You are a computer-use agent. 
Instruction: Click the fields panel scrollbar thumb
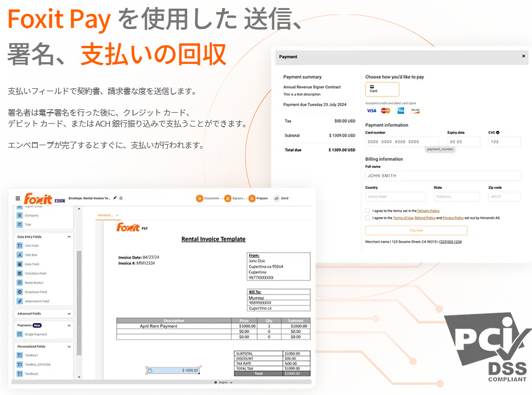pos(79,303)
